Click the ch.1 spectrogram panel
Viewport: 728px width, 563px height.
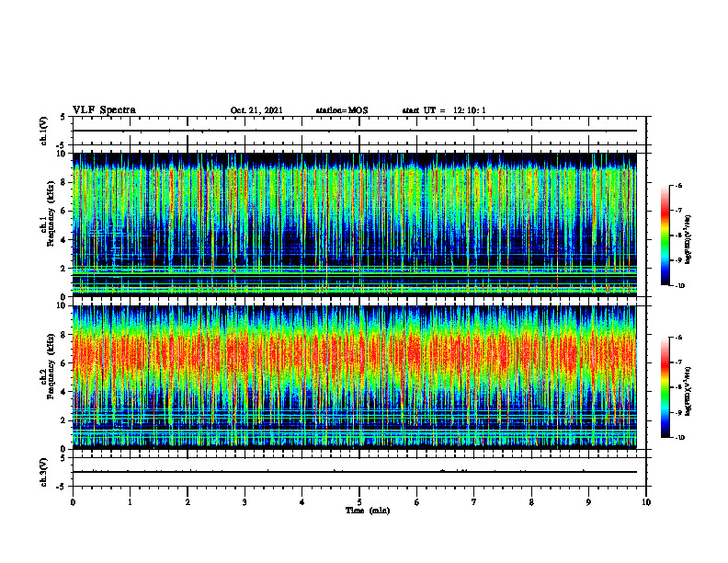coord(355,224)
